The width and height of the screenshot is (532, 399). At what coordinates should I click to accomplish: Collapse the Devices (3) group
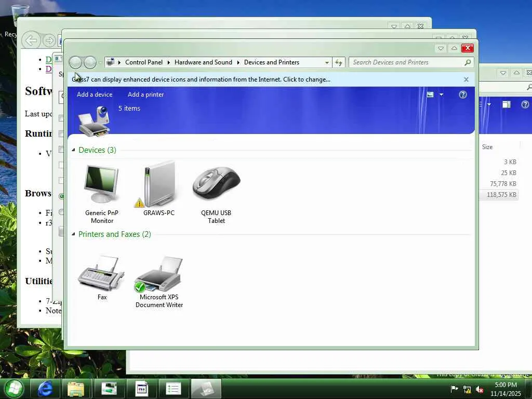(73, 150)
